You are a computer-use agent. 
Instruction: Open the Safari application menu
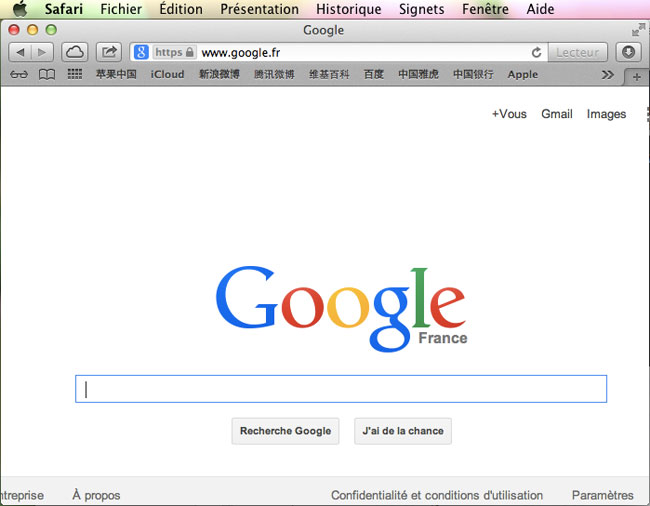pos(63,9)
